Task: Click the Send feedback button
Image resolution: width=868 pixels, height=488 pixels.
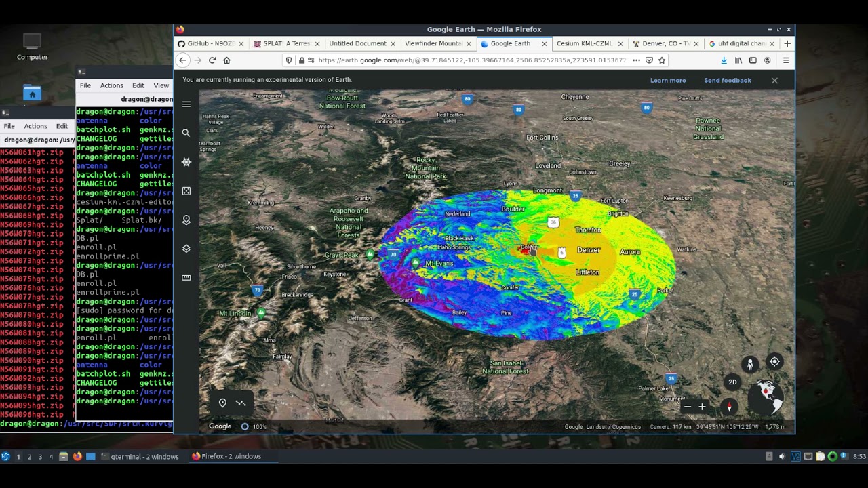Action: click(x=727, y=80)
